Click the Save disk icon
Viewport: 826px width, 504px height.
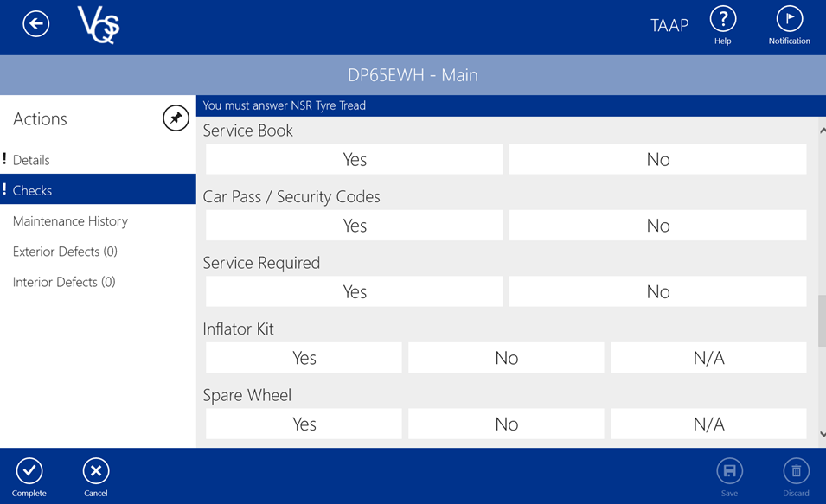[729, 471]
